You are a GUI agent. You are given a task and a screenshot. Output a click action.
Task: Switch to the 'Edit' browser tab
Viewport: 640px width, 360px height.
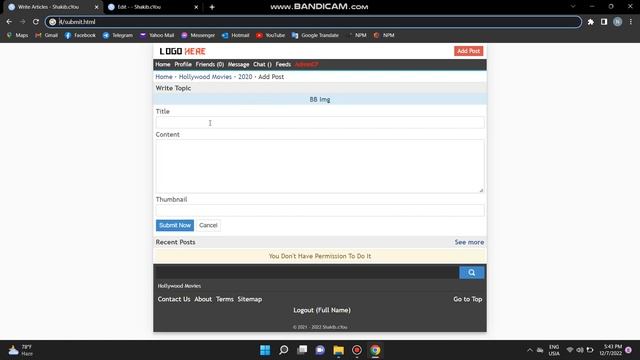point(153,7)
